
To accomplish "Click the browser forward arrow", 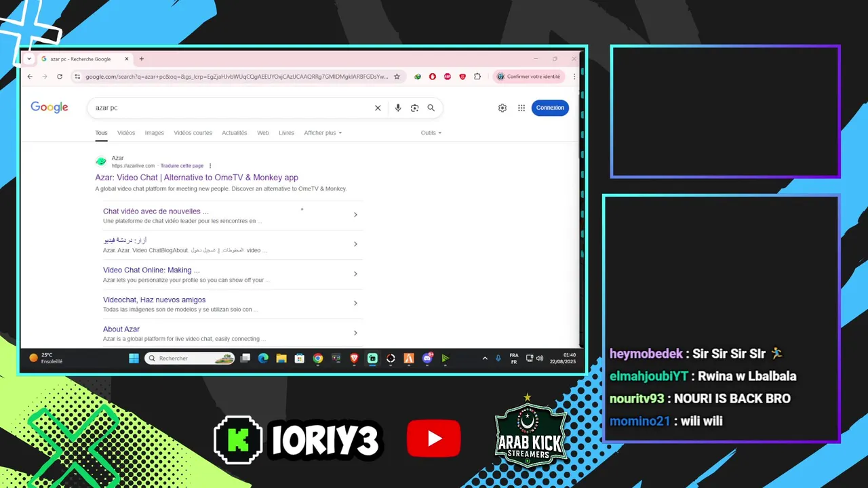I will tap(45, 77).
